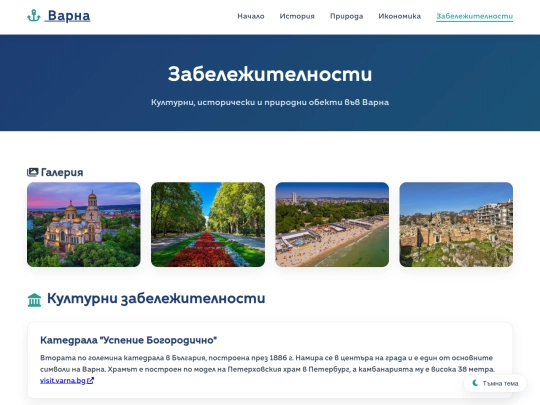Viewport: 540px width, 405px height.
Task: Click the gallery images icon beside Галерия
Action: click(32, 172)
